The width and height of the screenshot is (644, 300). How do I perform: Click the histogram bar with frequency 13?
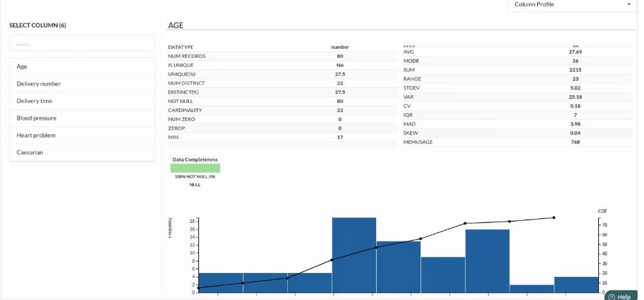click(x=399, y=267)
